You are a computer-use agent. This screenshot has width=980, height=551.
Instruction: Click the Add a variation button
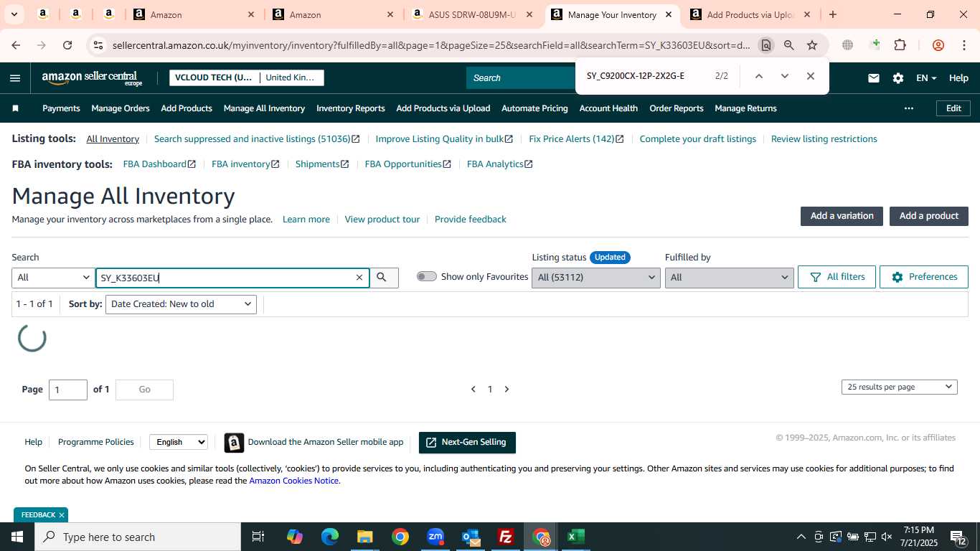[842, 216]
